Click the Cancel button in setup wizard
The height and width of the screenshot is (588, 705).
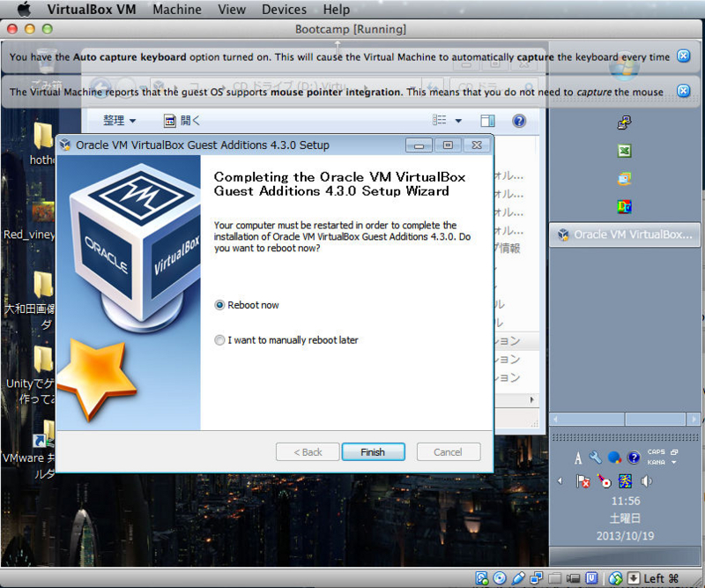coord(448,451)
